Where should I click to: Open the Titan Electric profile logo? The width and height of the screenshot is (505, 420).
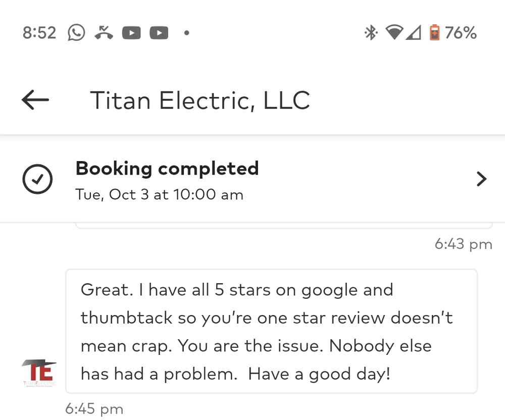pyautogui.click(x=38, y=372)
